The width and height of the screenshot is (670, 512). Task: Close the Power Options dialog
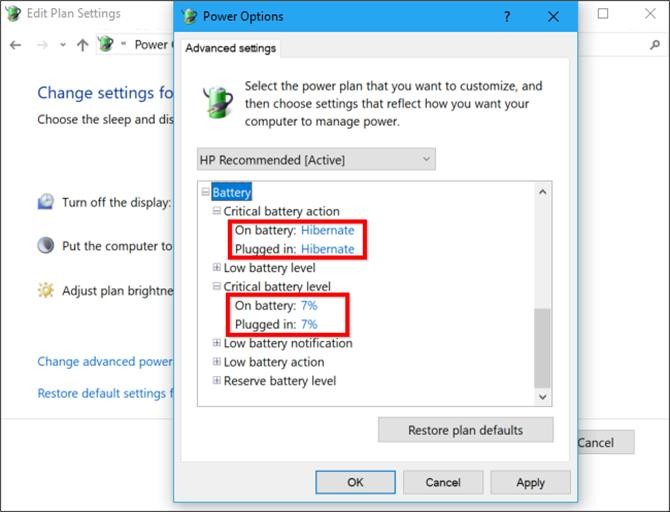[554, 16]
